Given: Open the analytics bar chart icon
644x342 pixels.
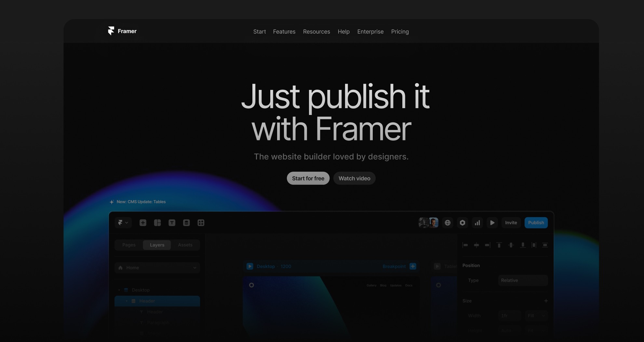Looking at the screenshot, I should click(477, 223).
